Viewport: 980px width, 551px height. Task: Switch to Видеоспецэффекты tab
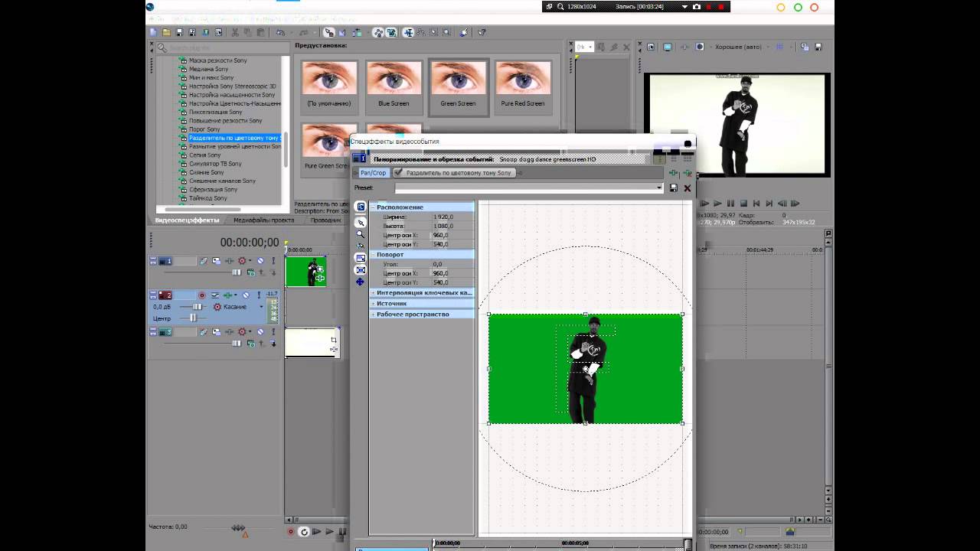[x=187, y=220]
